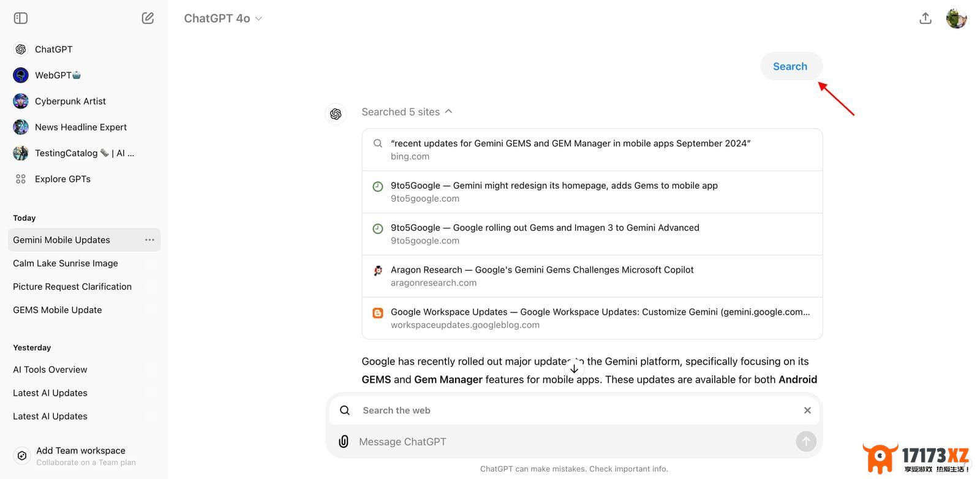Click the Cyberpunk Artist avatar icon
The width and height of the screenshot is (980, 479).
click(x=21, y=101)
